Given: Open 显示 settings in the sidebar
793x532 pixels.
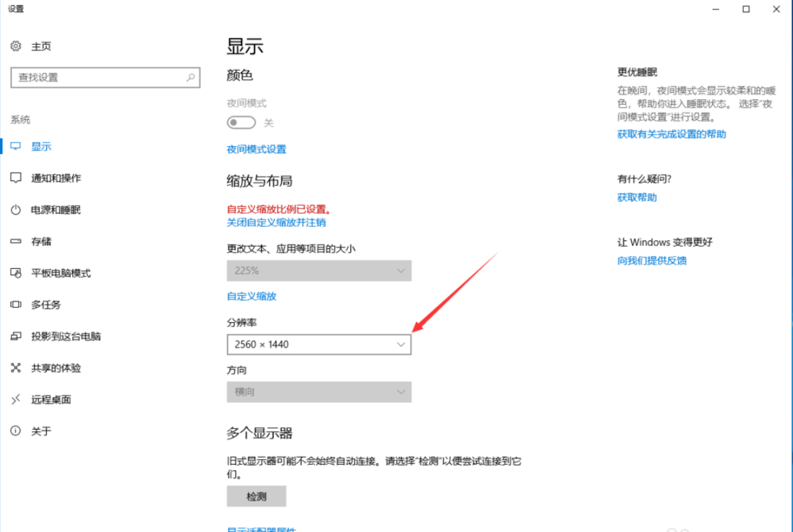Looking at the screenshot, I should [x=40, y=146].
